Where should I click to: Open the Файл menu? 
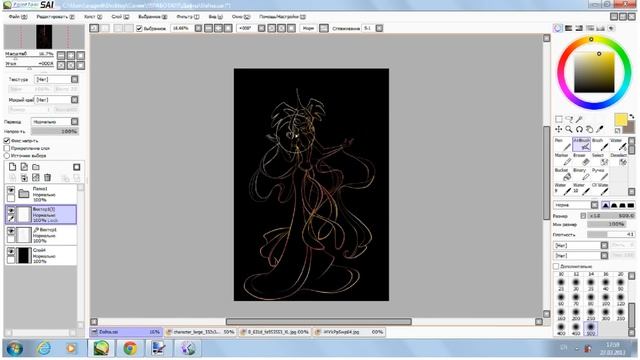(x=18, y=17)
